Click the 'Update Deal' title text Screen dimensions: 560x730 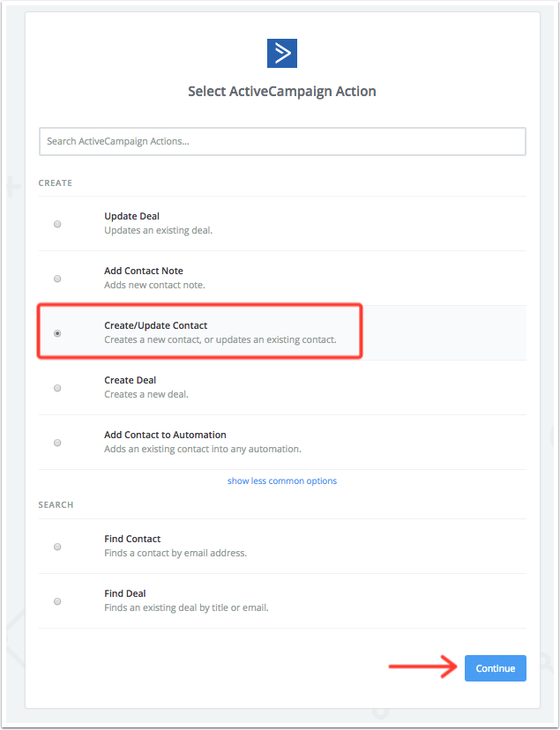(131, 216)
